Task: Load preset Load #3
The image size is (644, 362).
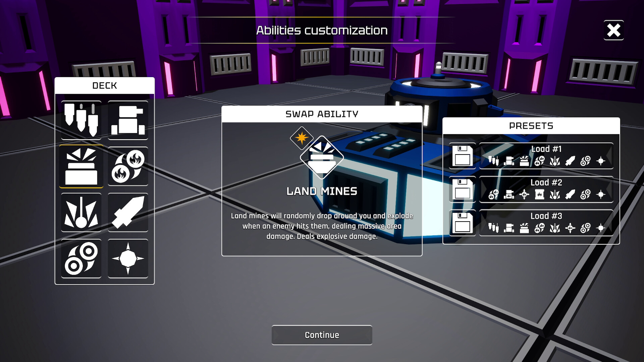Action: pos(546,223)
